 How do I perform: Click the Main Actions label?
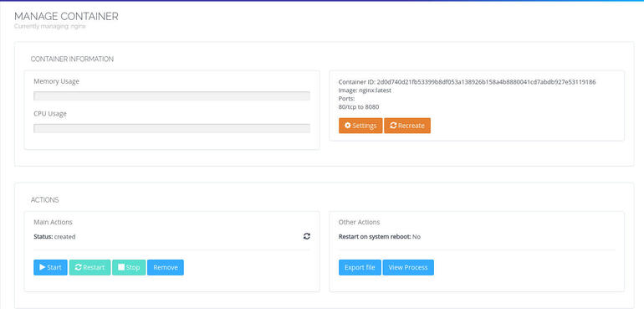tap(53, 222)
